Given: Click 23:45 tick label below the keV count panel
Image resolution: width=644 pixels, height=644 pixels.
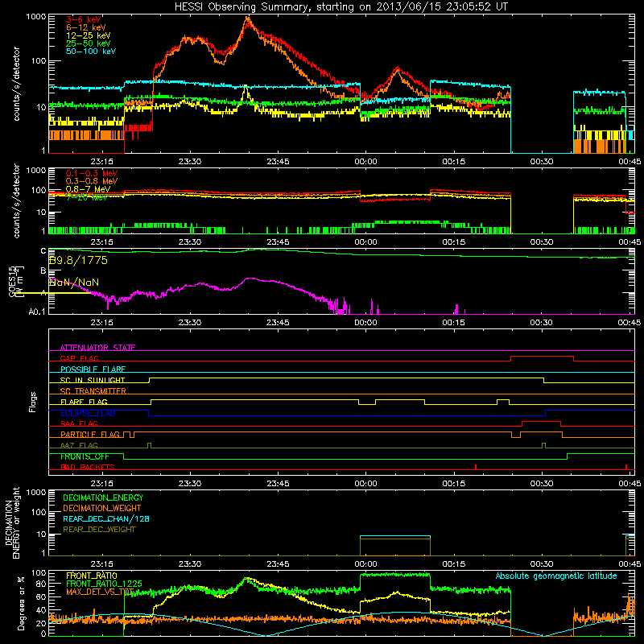Looking at the screenshot, I should (x=278, y=162).
